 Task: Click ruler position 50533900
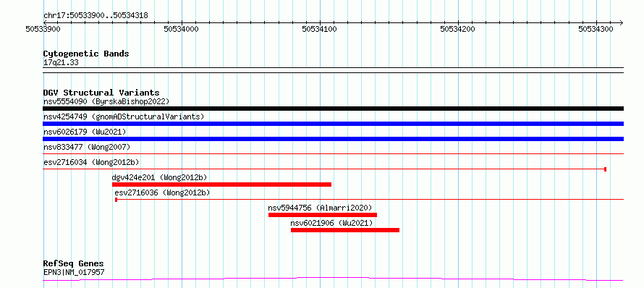pyautogui.click(x=43, y=29)
